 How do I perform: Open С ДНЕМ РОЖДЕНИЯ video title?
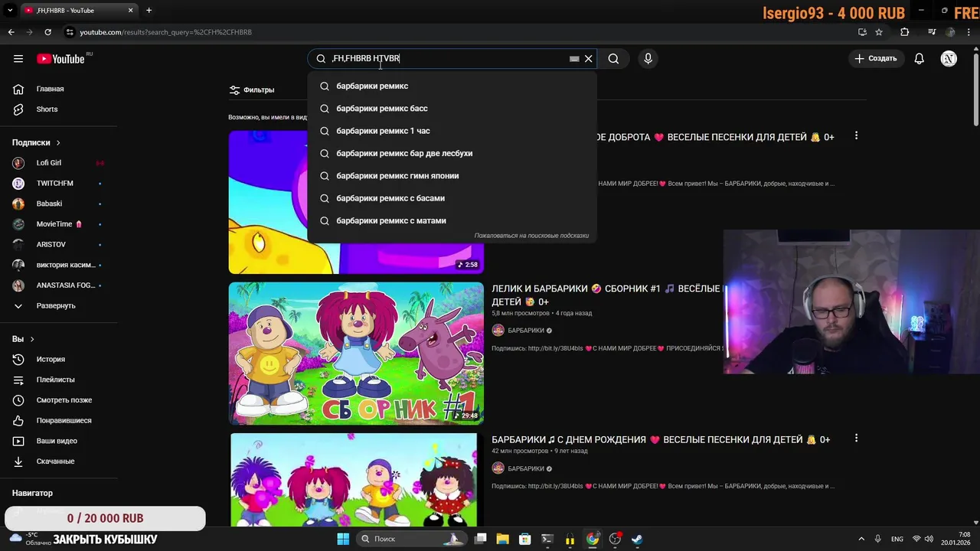point(661,440)
